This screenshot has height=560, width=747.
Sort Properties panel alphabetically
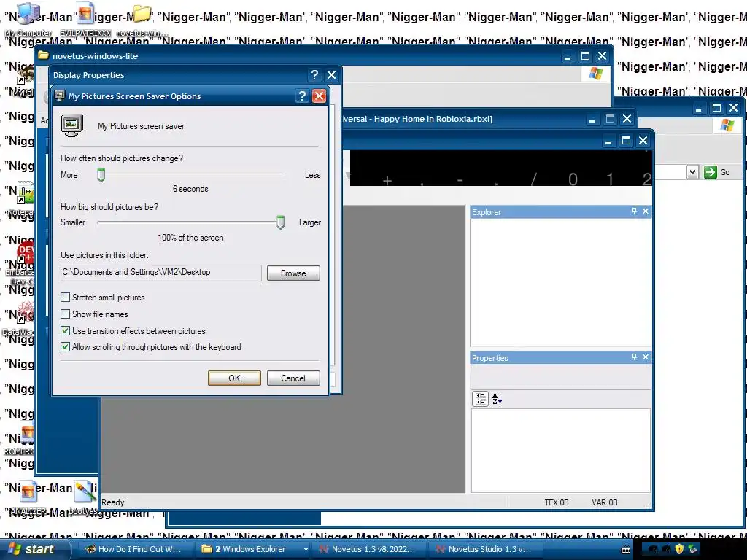tap(497, 399)
